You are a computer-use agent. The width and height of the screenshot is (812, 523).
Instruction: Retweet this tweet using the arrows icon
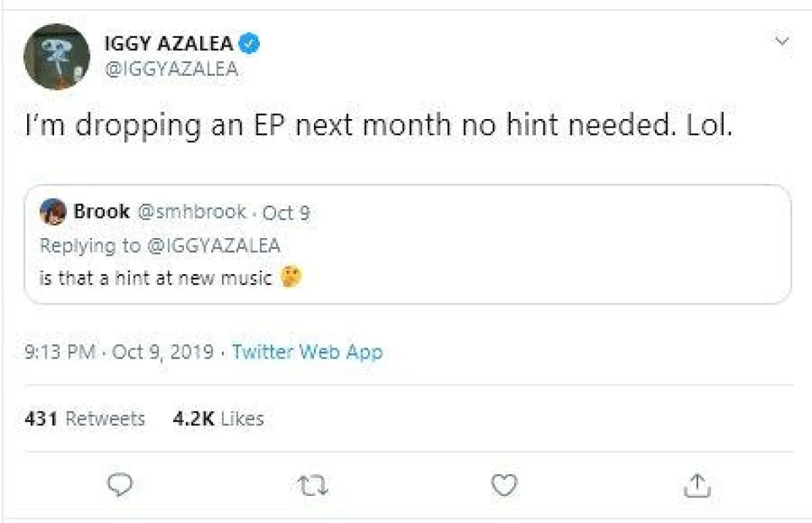click(x=313, y=485)
